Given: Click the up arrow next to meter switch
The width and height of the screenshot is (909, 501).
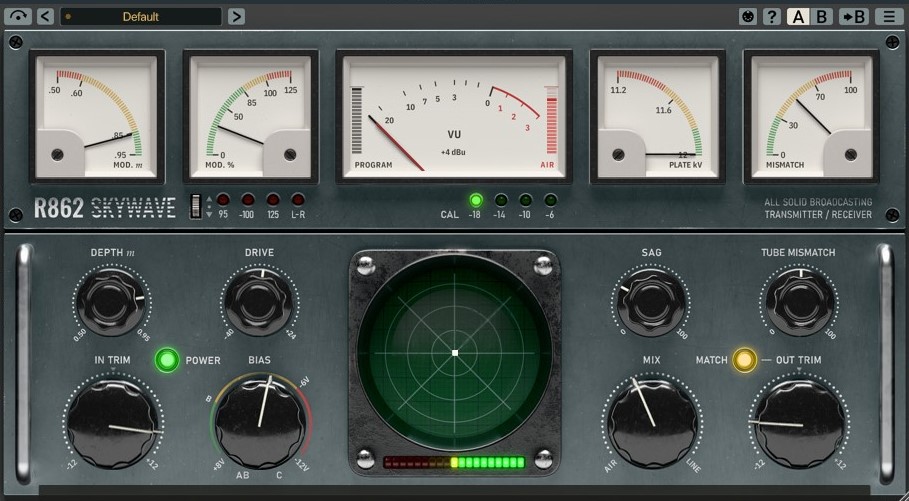Looking at the screenshot, I should tap(209, 200).
